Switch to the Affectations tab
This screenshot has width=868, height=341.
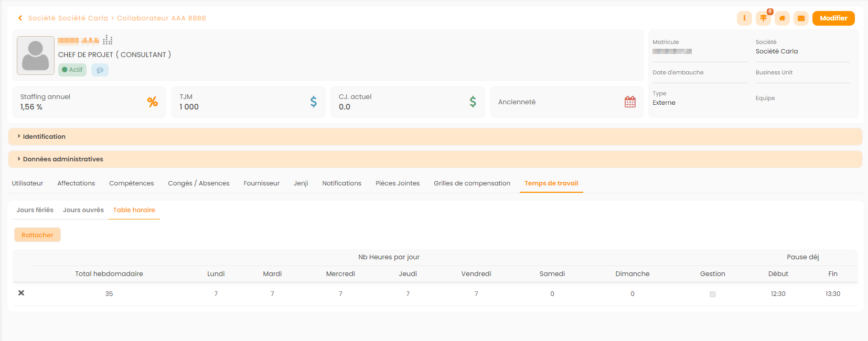(76, 183)
